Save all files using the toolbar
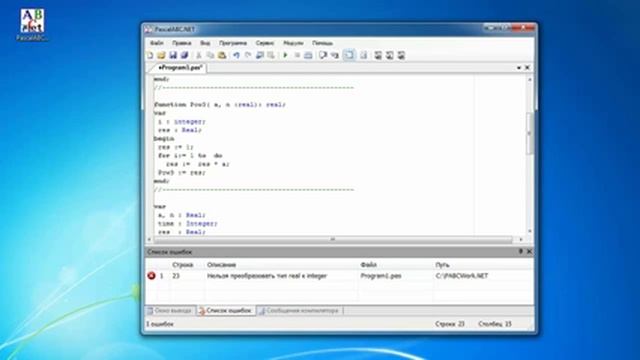Viewport: 640px width, 360px height. tap(184, 55)
